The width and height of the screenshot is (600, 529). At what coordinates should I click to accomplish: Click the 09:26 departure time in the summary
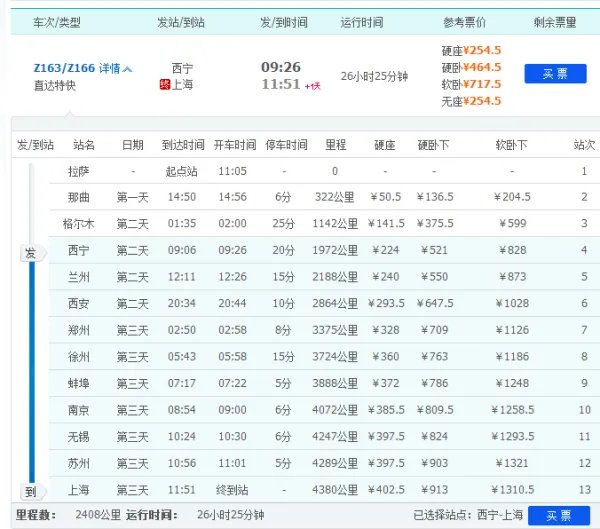[x=281, y=67]
